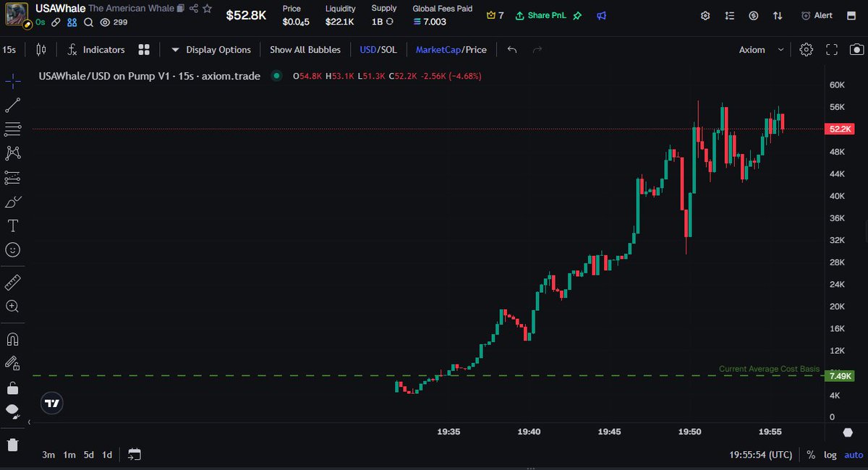Click the green pin icon
Viewport: 868px width, 470px height.
pos(577,15)
